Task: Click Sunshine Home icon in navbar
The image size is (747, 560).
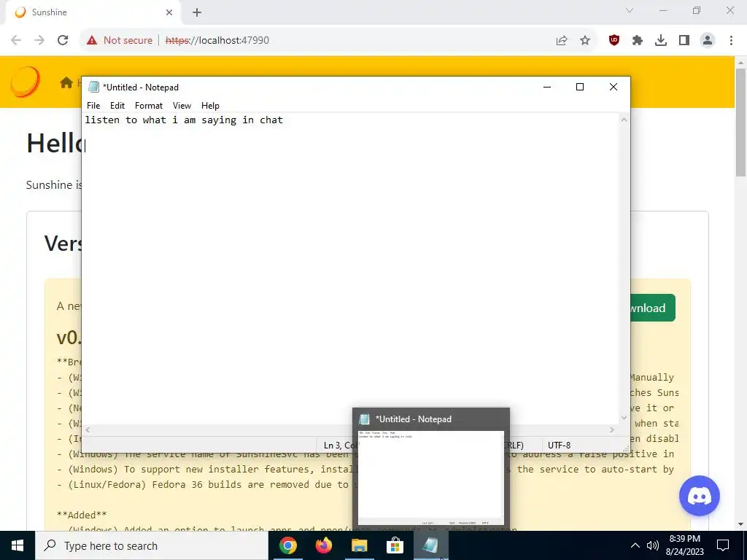Action: (66, 83)
